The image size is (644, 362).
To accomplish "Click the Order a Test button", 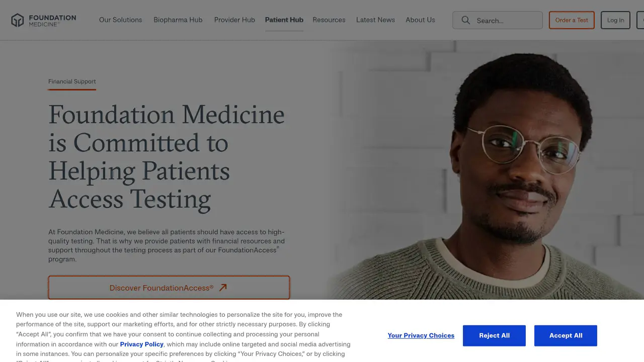I will [x=572, y=20].
